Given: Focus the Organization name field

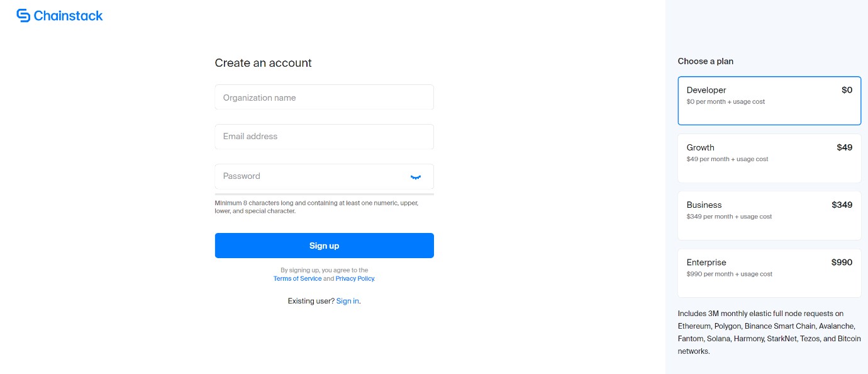Looking at the screenshot, I should coord(324,98).
